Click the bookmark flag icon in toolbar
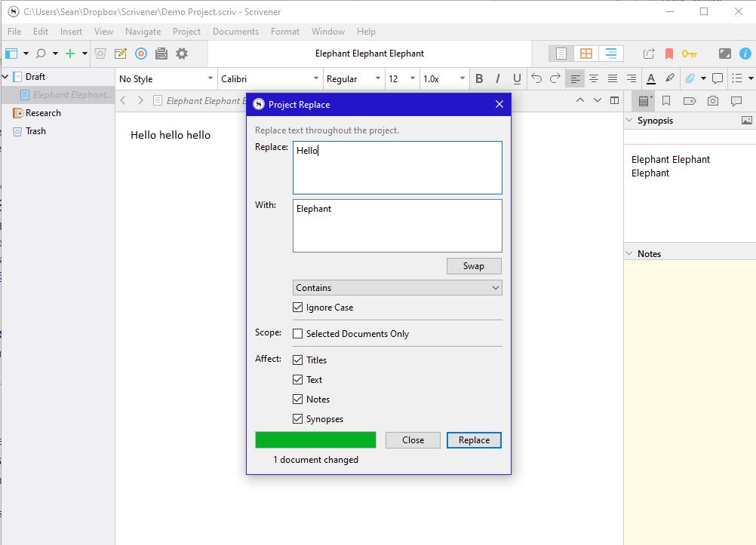This screenshot has width=756, height=545. click(x=668, y=54)
